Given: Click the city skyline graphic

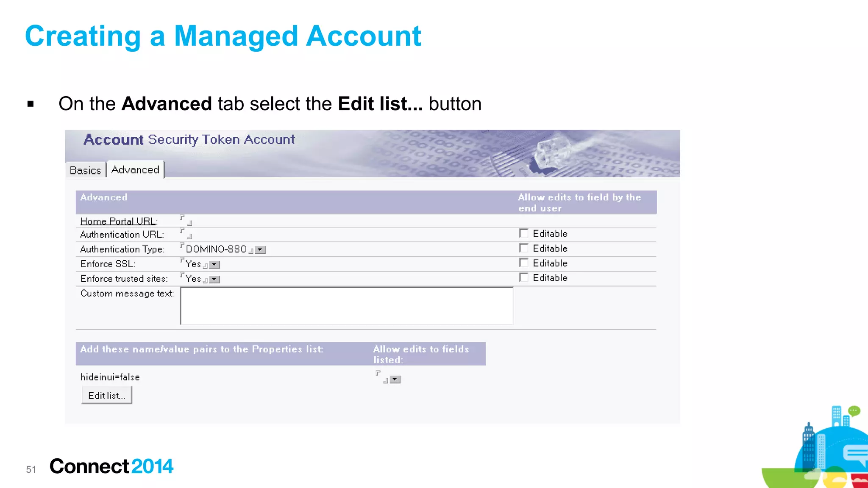Looking at the screenshot, I should [x=815, y=447].
